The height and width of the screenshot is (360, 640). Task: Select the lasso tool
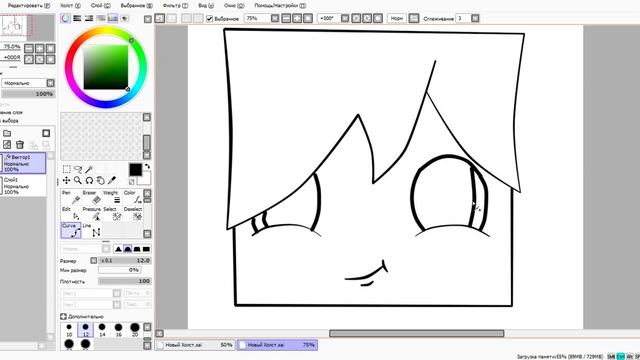78,169
